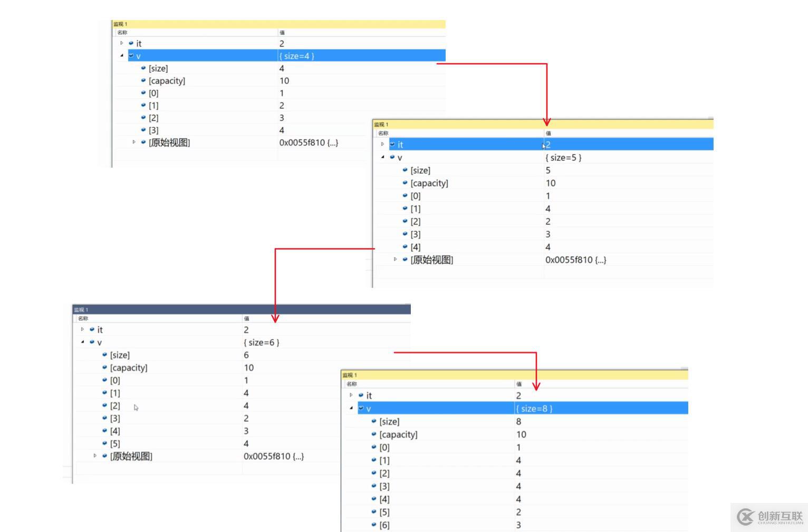
Task: Expand the highlighted 'it' node in the size=5 watch window
Action: coord(382,144)
